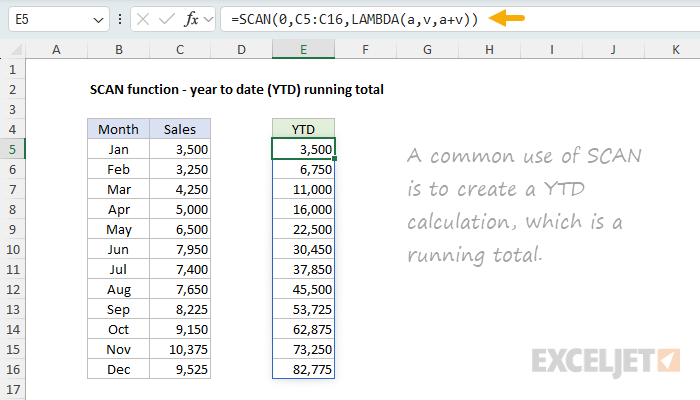Click the YTD header cell
The width and height of the screenshot is (700, 400).
[x=303, y=129]
